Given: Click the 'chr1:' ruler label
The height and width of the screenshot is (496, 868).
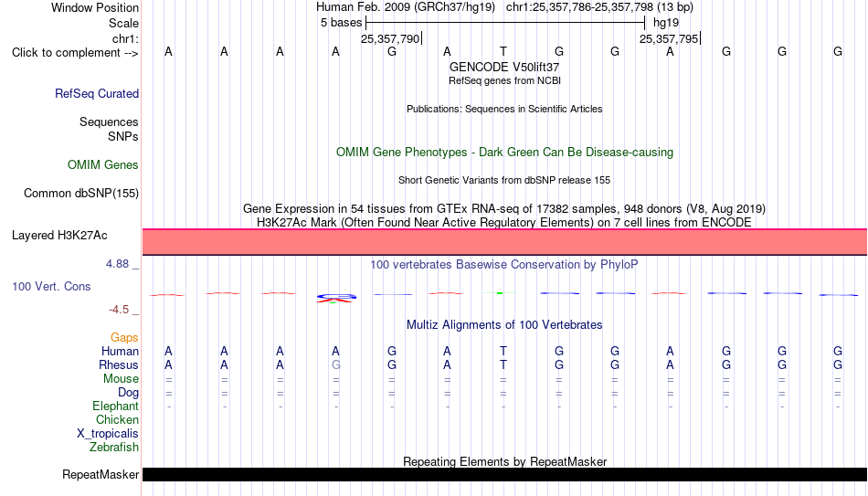Looking at the screenshot, I should (x=125, y=38).
